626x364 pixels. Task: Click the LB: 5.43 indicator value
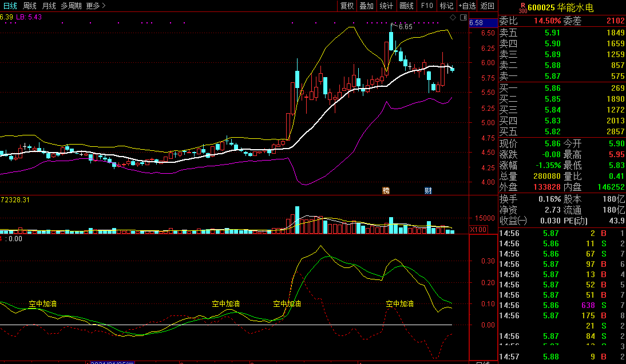click(29, 17)
